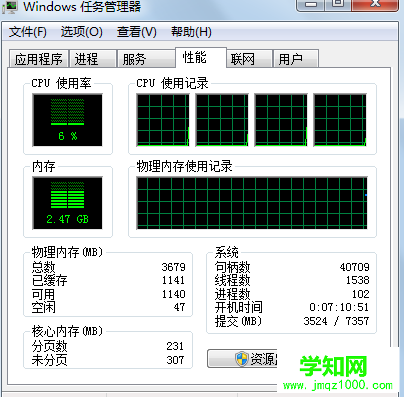Viewport: 404px width, 397px height.
Task: Click the 空闲 label
Action: pyautogui.click(x=43, y=307)
